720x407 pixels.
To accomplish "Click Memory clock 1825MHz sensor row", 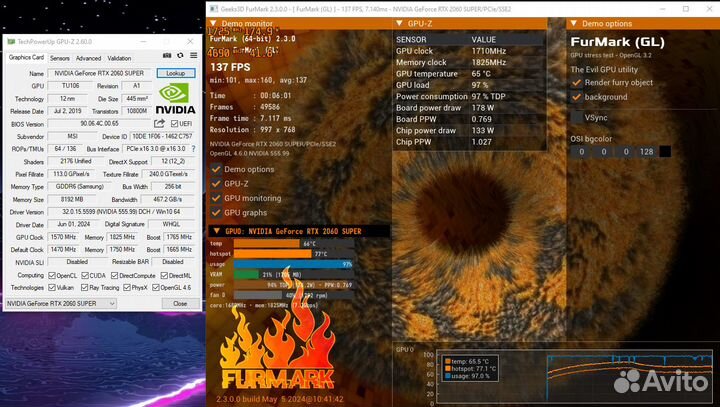I will coord(470,62).
